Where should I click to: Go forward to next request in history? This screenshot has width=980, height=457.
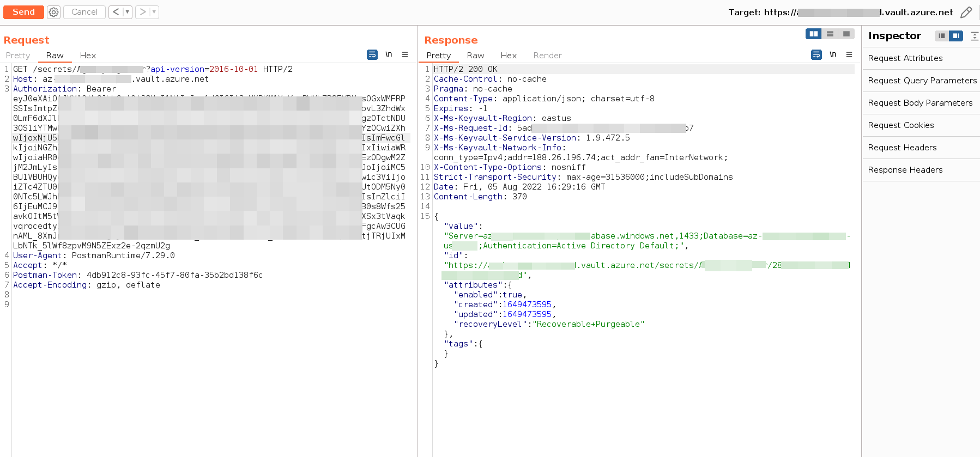coord(142,12)
